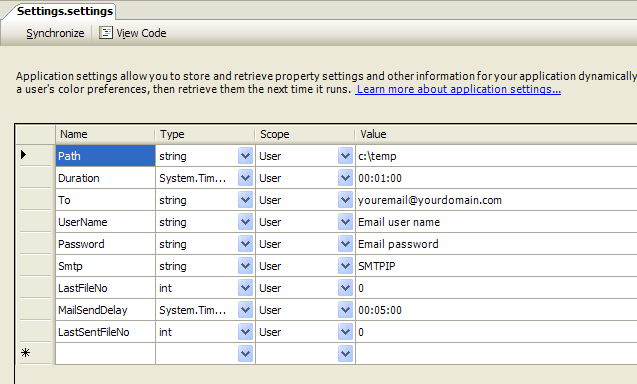Click the Value column header
Viewport: 637px width, 384px height.
[x=496, y=134]
